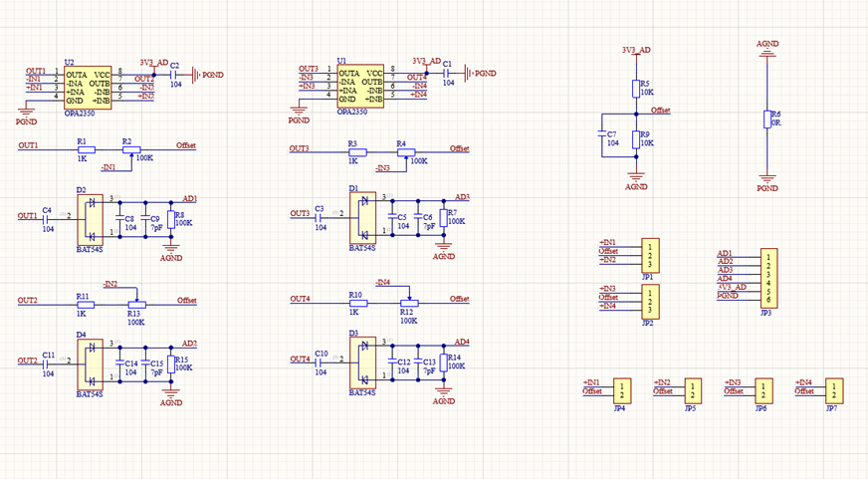Select the U2 OPA2350 op-amp symbol
This screenshot has width=868, height=479.
[88, 88]
